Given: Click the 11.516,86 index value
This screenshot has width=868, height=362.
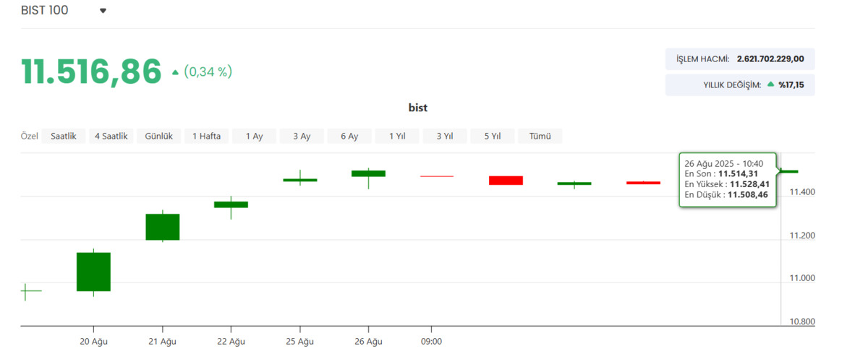Looking at the screenshot, I should pyautogui.click(x=91, y=72).
